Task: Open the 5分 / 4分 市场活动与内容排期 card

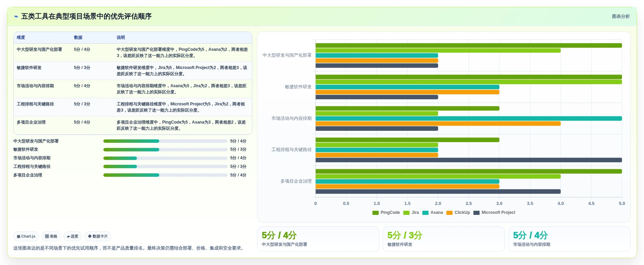Action: tap(569, 239)
